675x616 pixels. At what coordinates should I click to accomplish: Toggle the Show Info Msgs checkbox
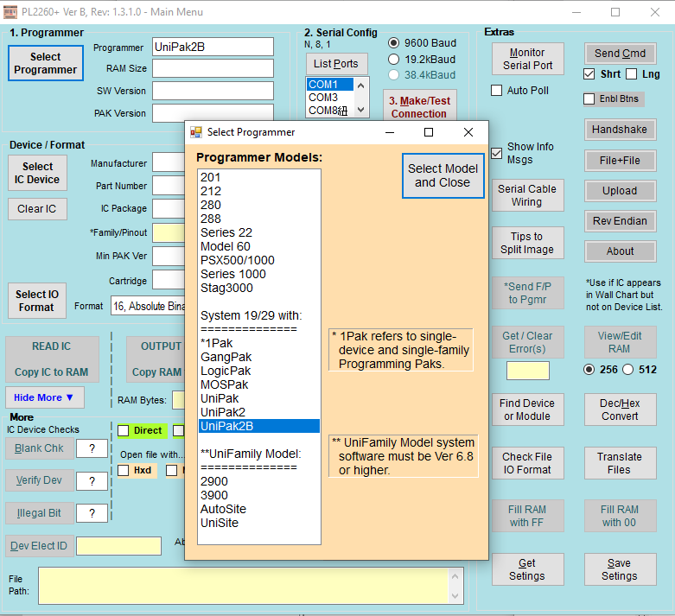coord(496,153)
